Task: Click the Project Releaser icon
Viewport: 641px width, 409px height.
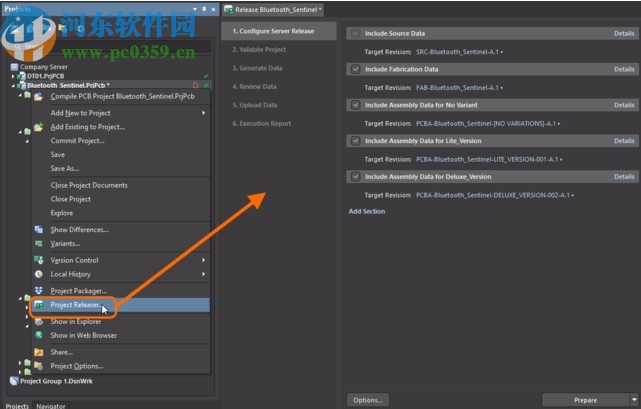Action: 38,305
